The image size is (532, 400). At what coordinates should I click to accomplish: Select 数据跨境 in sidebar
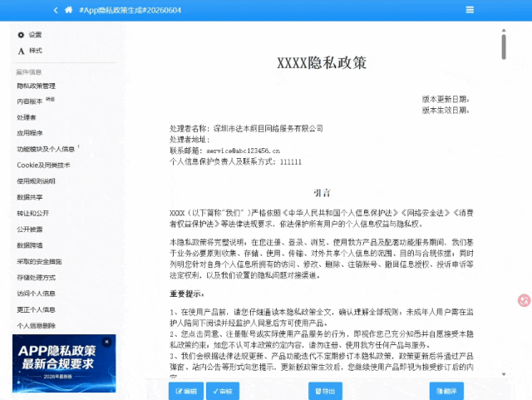pos(30,245)
